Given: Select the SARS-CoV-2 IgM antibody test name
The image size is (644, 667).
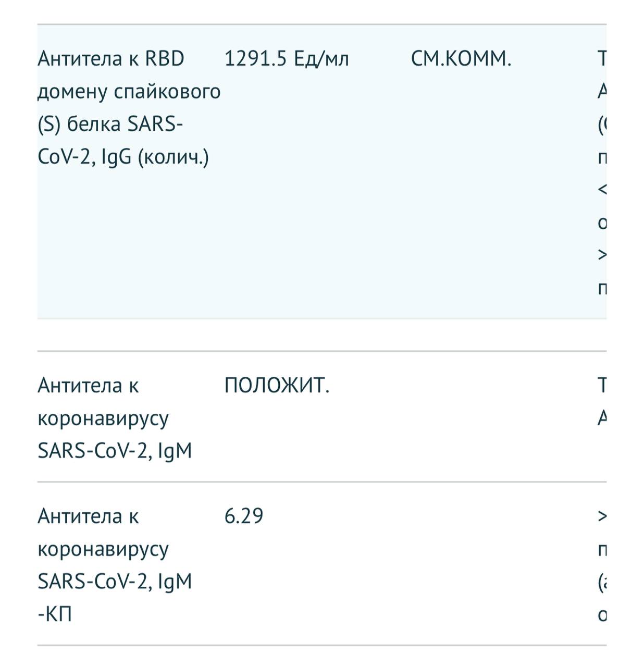Looking at the screenshot, I should (115, 418).
